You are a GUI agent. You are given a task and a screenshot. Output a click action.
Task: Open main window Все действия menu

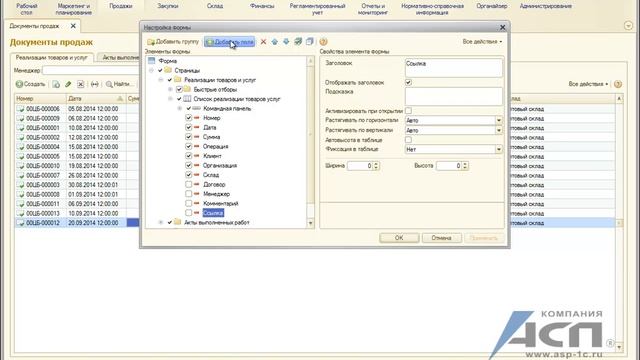pyautogui.click(x=588, y=84)
